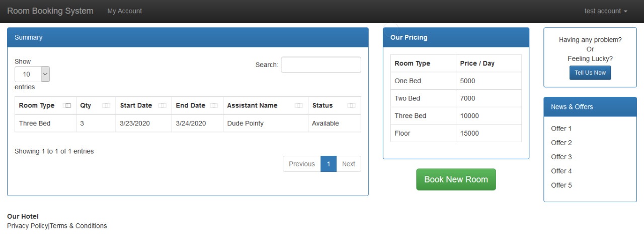Sort by Start Date using its icon
Image resolution: width=644 pixels, height=247 pixels.
(x=162, y=105)
